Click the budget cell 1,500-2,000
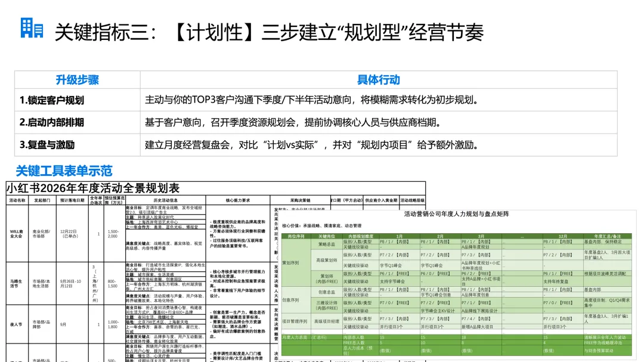Screen dimensions: 644x362 coord(113,234)
